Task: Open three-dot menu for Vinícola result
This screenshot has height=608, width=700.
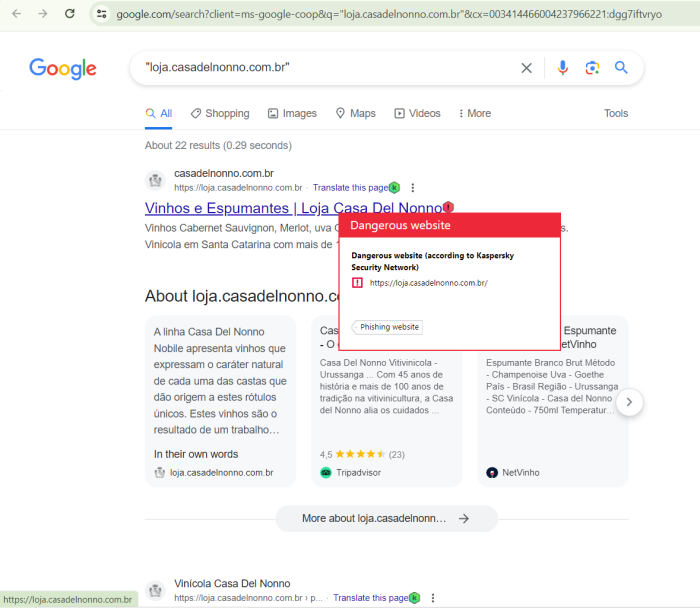Action: (x=433, y=598)
